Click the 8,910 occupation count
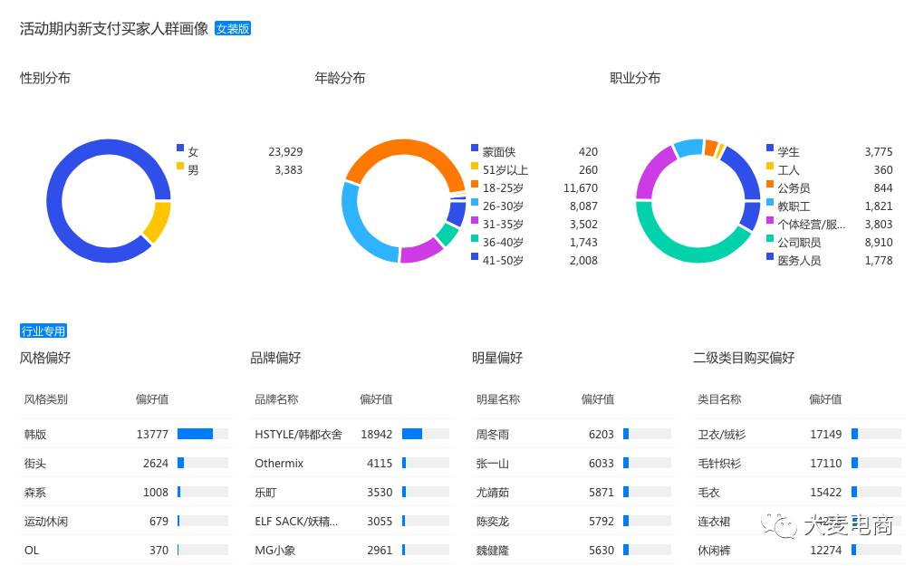 point(879,242)
